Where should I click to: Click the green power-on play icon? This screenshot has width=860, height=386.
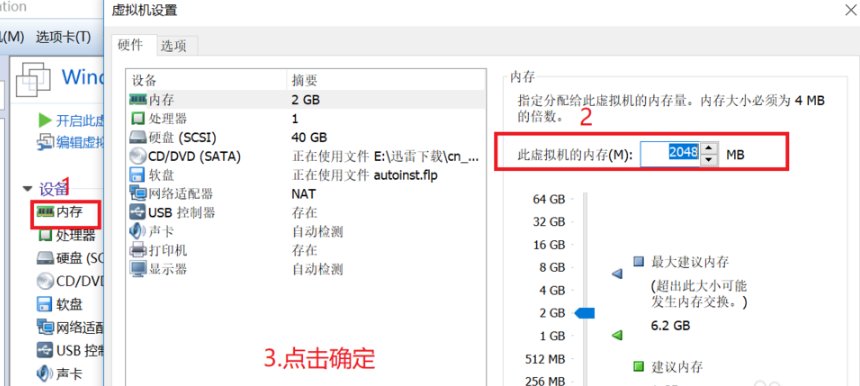click(x=45, y=120)
